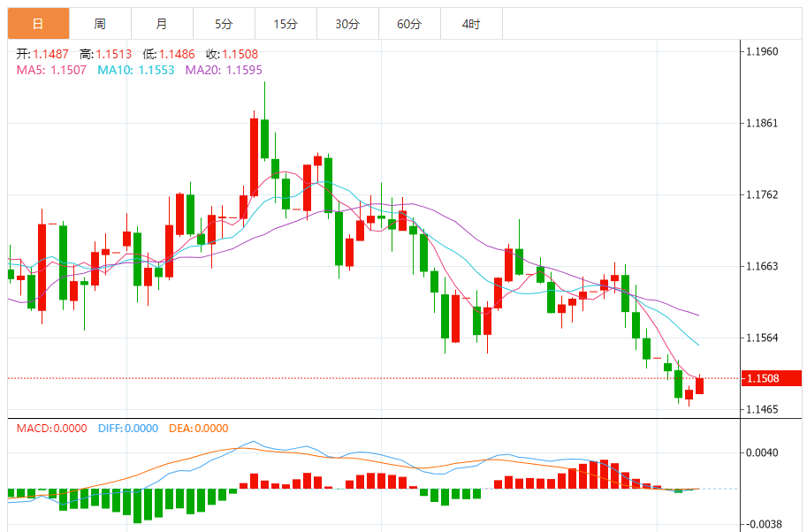Switch to the 月 monthly tab

(162, 24)
